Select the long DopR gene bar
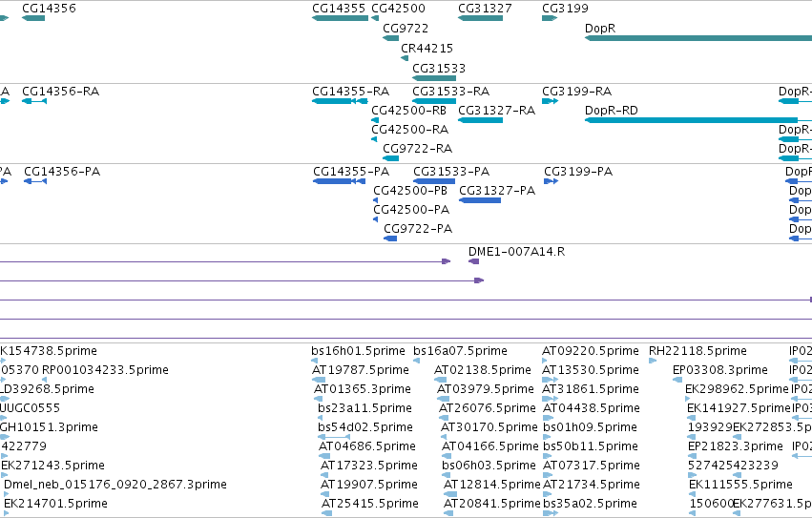Viewport: 812px width, 518px height. click(698, 38)
